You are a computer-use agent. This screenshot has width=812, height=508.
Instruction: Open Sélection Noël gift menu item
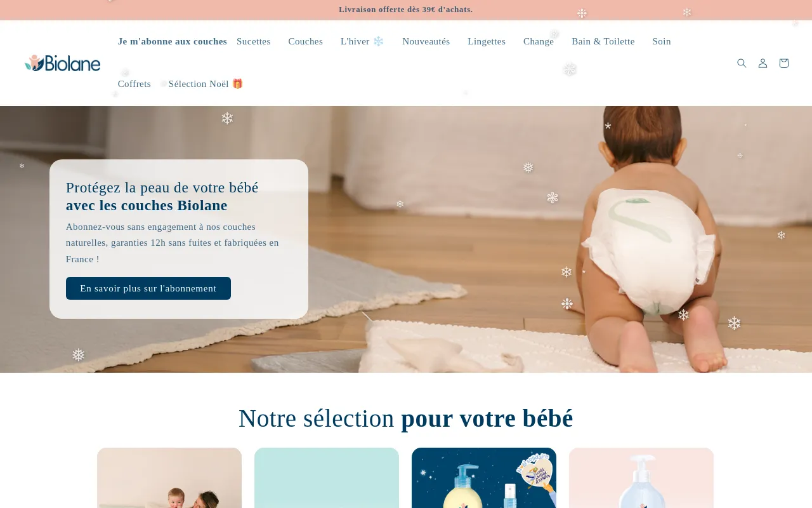206,84
